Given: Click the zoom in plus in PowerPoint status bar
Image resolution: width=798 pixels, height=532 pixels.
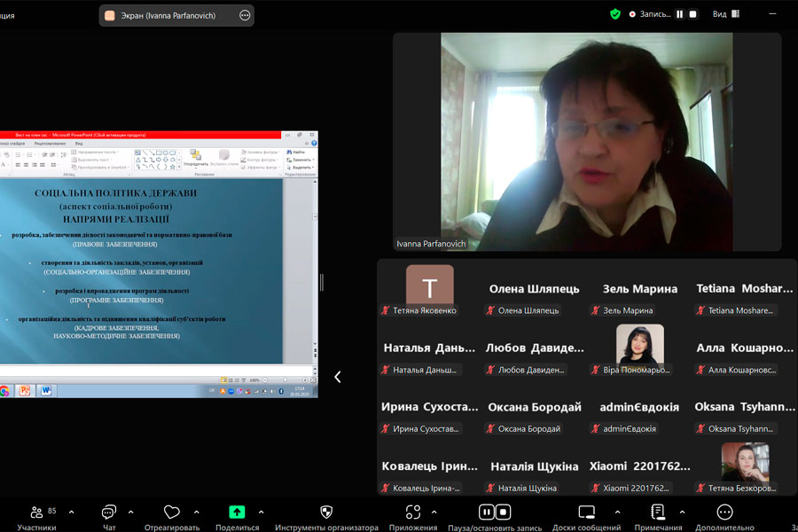Looking at the screenshot, I should tap(305, 380).
